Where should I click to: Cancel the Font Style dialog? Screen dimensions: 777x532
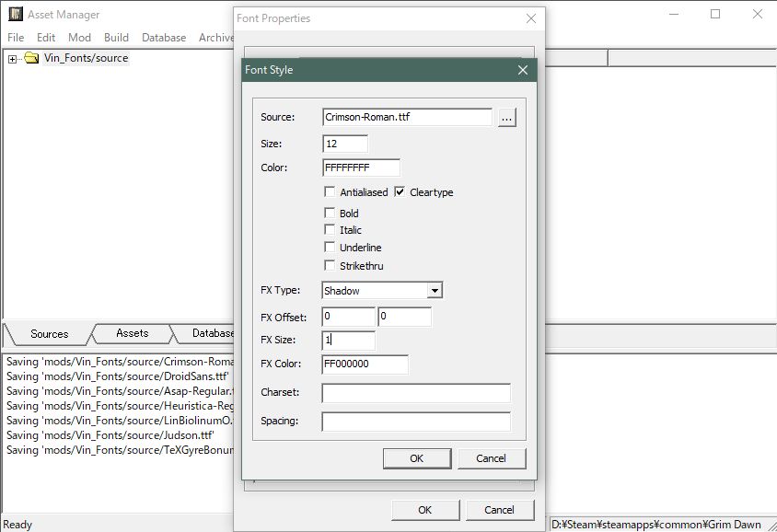pos(491,458)
